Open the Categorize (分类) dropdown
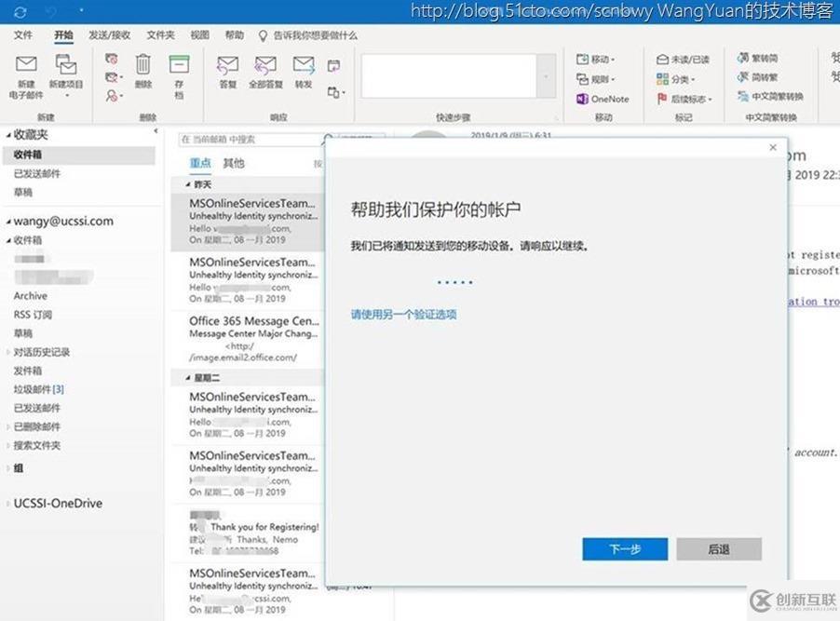Screen dimensions: 840x621 tap(675, 79)
